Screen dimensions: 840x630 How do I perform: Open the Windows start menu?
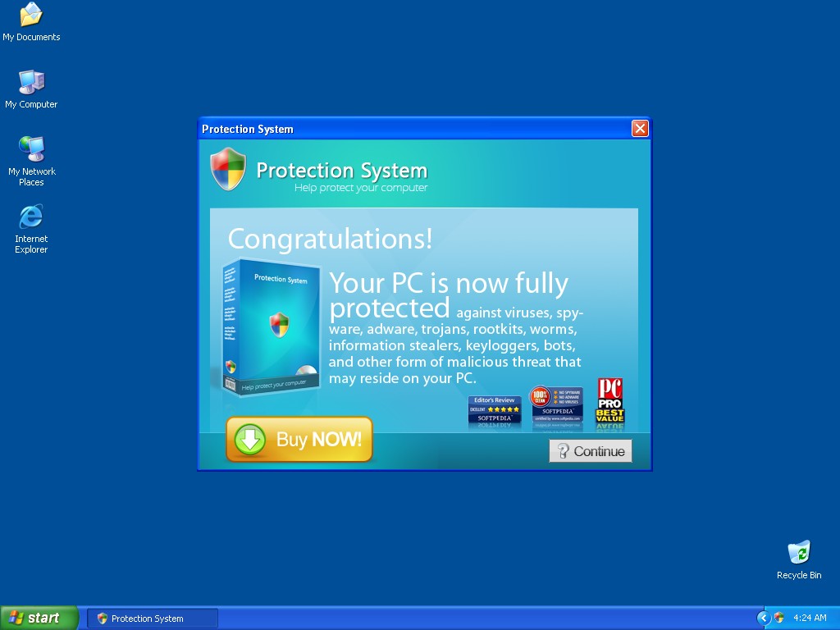[39, 618]
